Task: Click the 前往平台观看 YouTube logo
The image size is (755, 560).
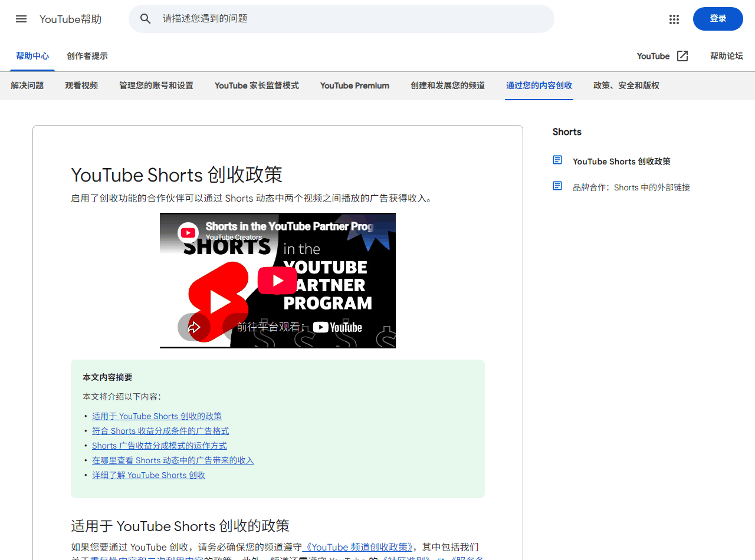Action: point(337,327)
